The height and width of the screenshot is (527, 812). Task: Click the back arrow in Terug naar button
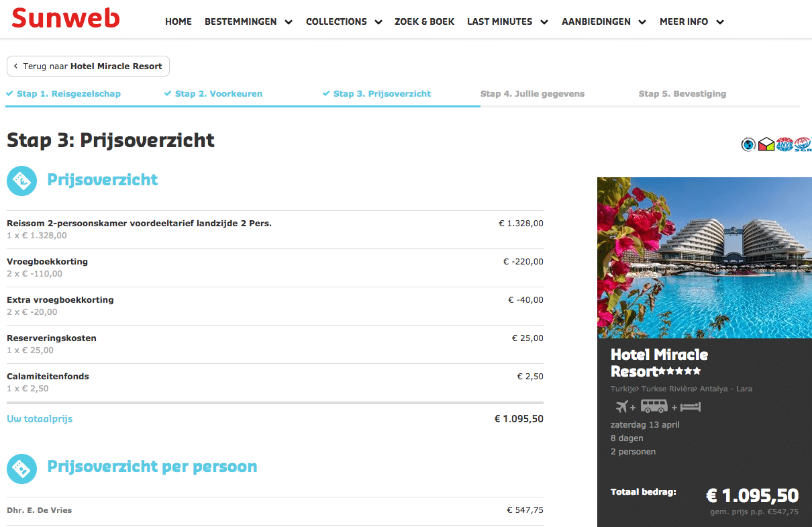coord(15,66)
